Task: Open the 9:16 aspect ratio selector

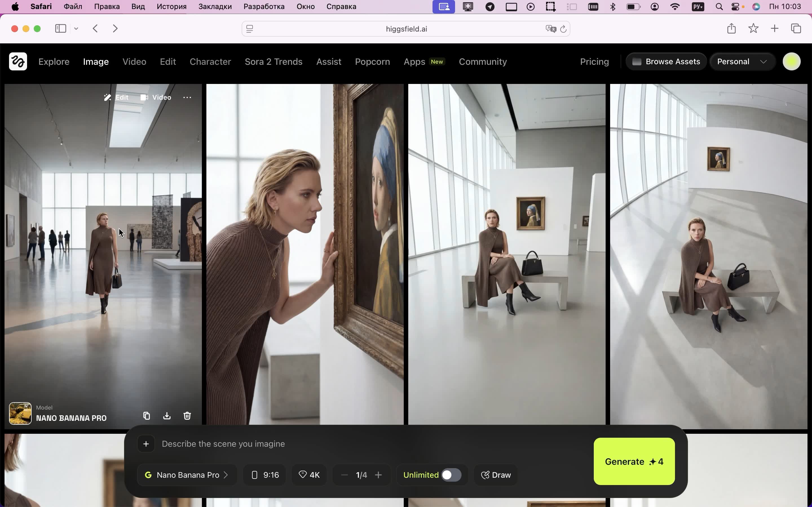Action: [x=265, y=475]
